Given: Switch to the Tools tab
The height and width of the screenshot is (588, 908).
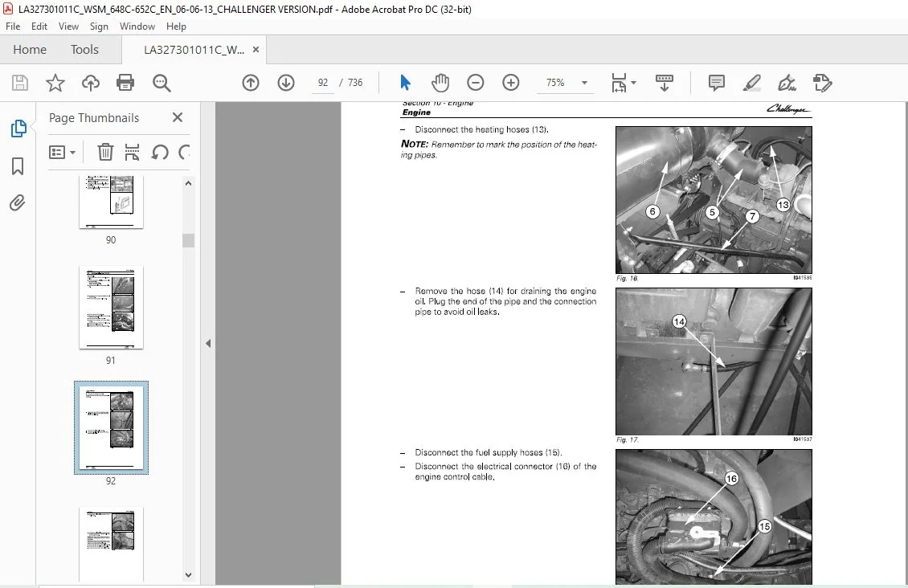Looking at the screenshot, I should [84, 50].
